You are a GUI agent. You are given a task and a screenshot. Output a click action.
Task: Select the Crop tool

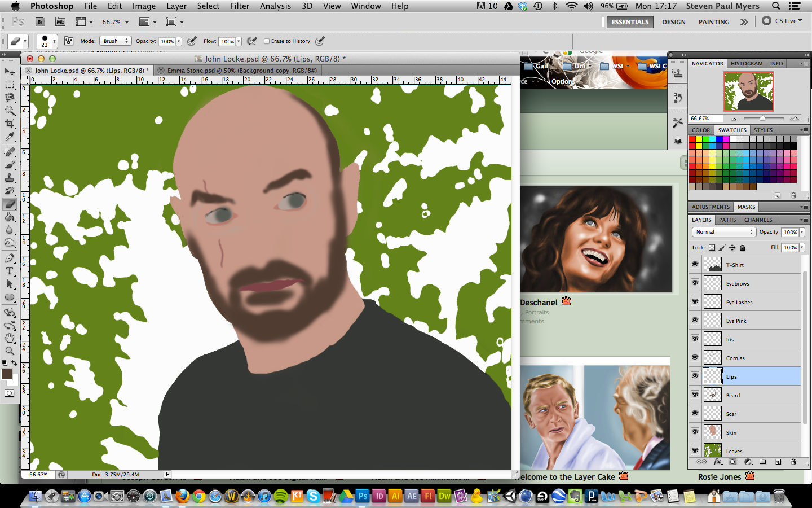10,124
